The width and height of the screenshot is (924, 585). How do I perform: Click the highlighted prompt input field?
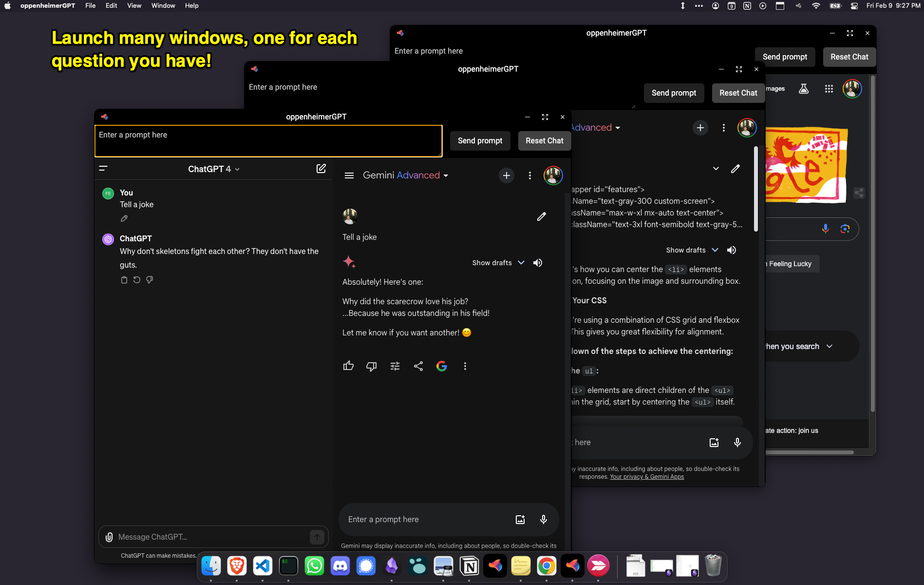pyautogui.click(x=268, y=140)
